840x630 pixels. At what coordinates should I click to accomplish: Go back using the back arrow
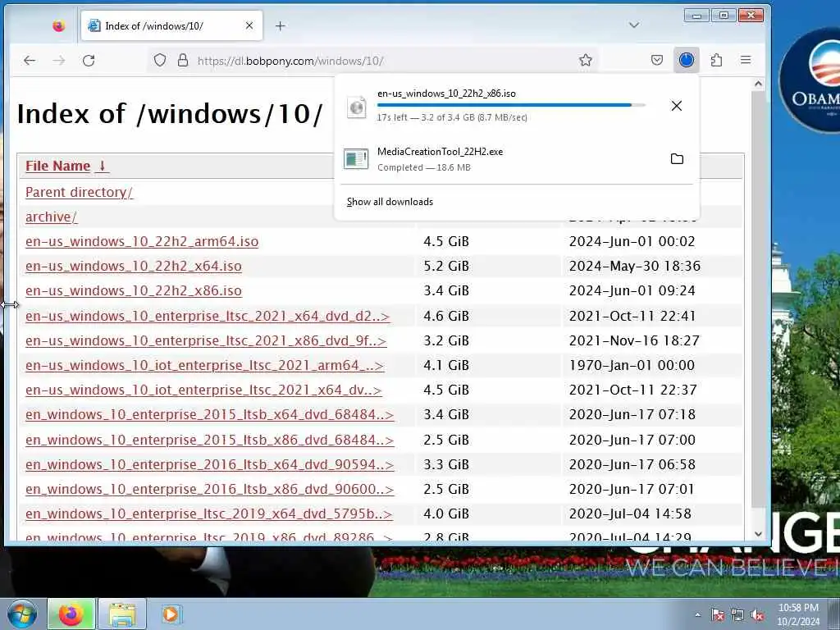30,61
